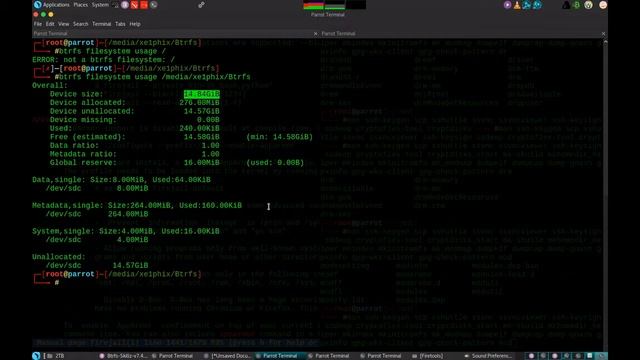Open the Help menu of Parrot Terminal
Screen dimensions: 640x360
(135, 24)
